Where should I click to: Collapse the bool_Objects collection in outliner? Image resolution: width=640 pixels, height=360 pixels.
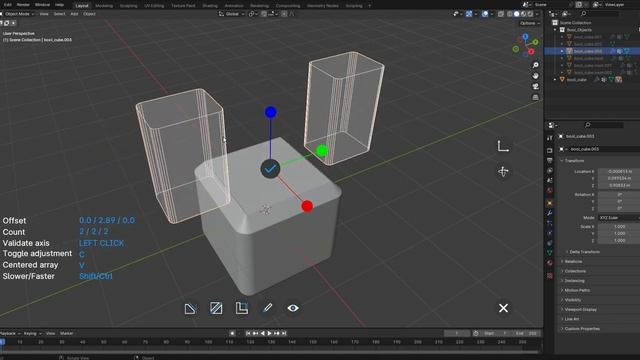555,30
